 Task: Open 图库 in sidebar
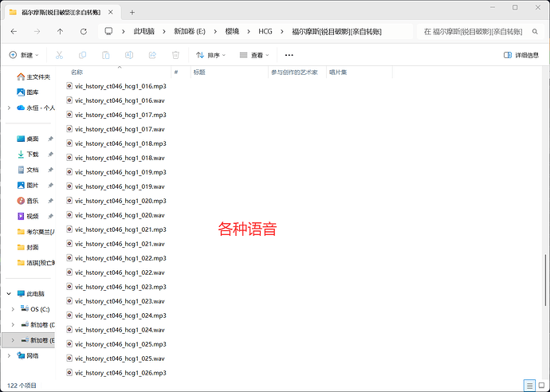(28, 92)
